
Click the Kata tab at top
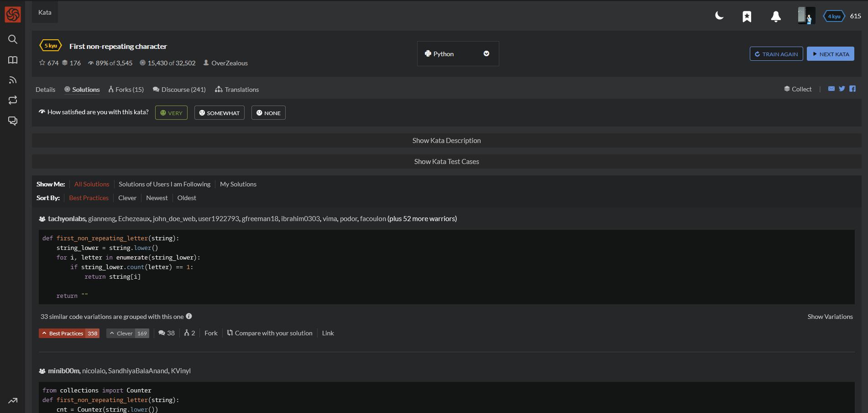coord(45,12)
